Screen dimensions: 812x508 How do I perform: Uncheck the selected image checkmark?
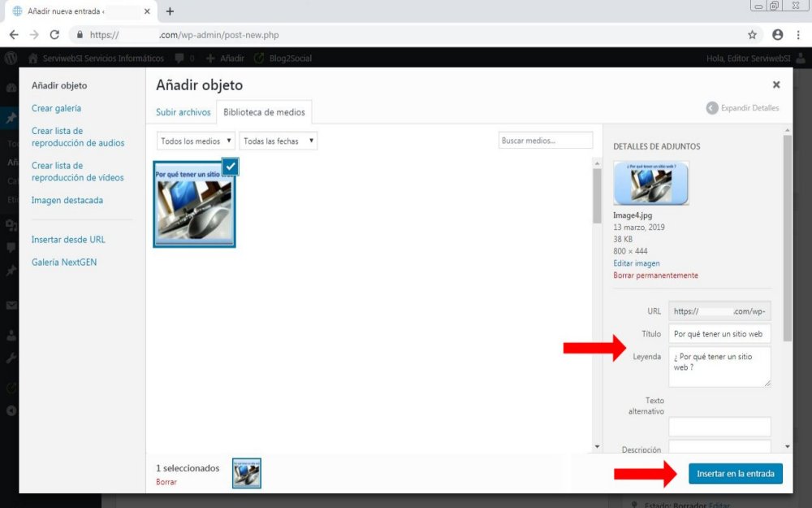(x=230, y=166)
